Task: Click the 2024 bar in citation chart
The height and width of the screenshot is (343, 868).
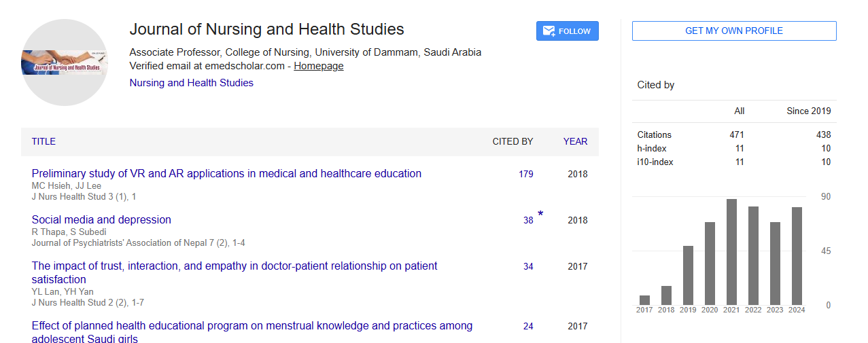Action: [x=797, y=256]
